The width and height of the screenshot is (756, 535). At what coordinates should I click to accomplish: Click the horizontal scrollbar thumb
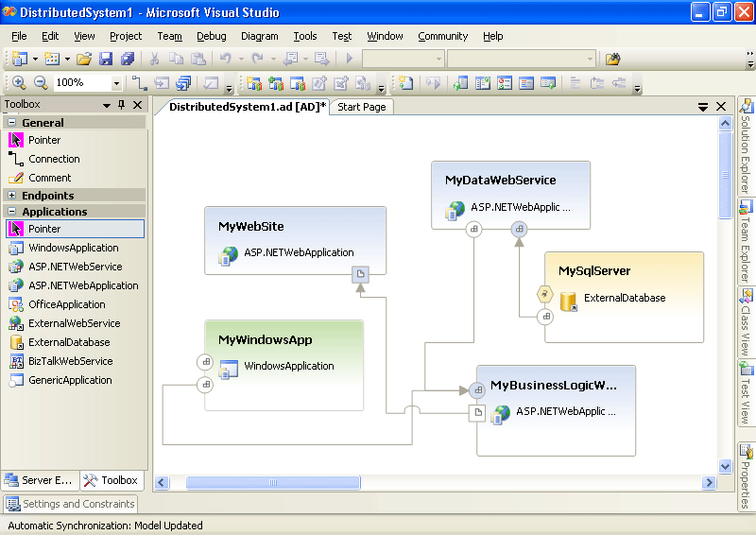(x=272, y=483)
